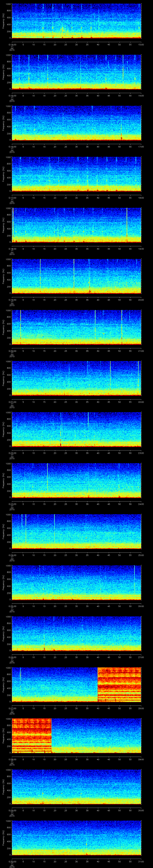Screen dimensions: 153x868
Task: Click the vertical spike near 29 s in 0:19:00 panel
Action: tap(74, 276)
